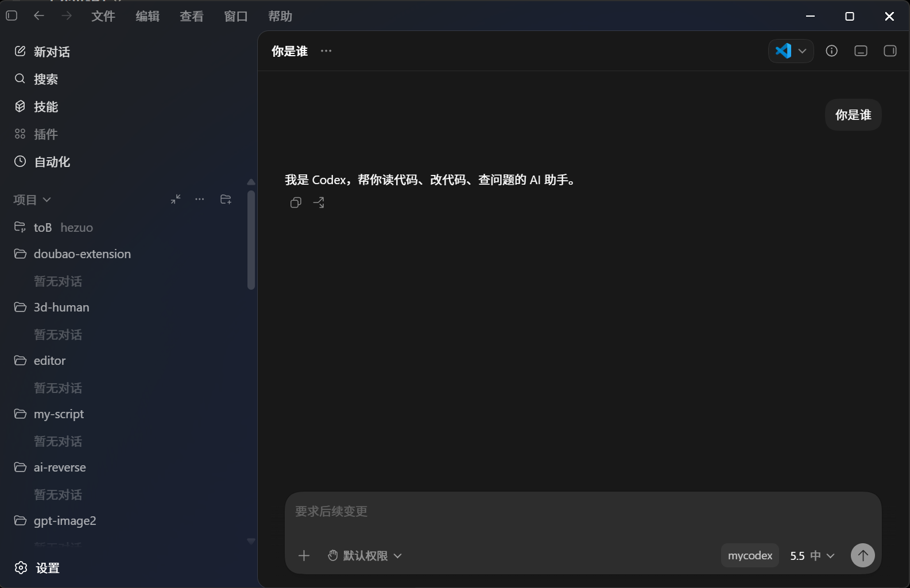The height and width of the screenshot is (588, 910).
Task: Collapse all projects icon
Action: point(176,199)
